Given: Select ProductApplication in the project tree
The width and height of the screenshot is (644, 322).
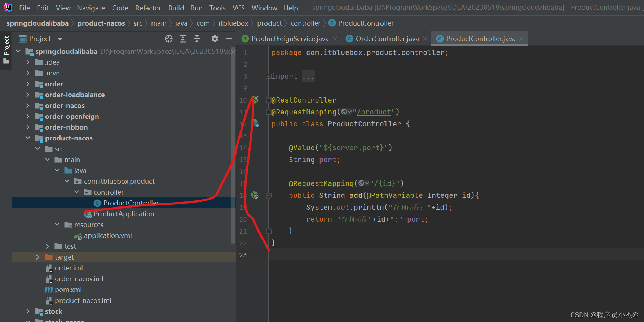Looking at the screenshot, I should [x=124, y=214].
